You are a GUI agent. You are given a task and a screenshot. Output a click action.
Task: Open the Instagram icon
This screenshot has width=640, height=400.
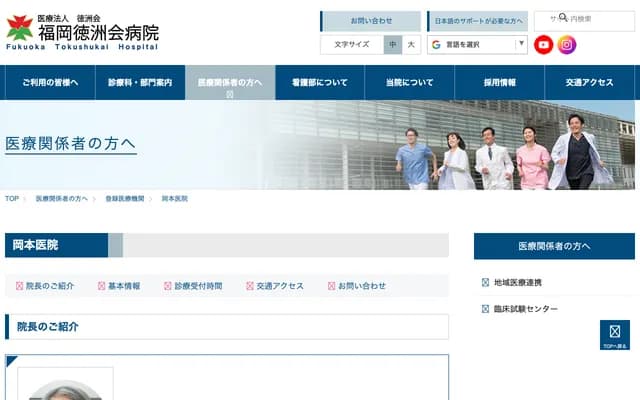click(x=567, y=45)
